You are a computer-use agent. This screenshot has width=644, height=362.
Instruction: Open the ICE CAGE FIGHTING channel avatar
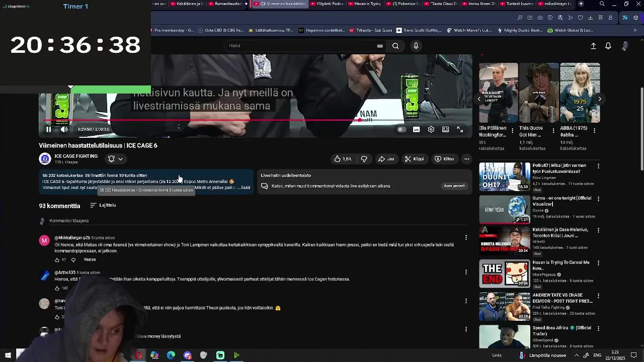point(45,159)
